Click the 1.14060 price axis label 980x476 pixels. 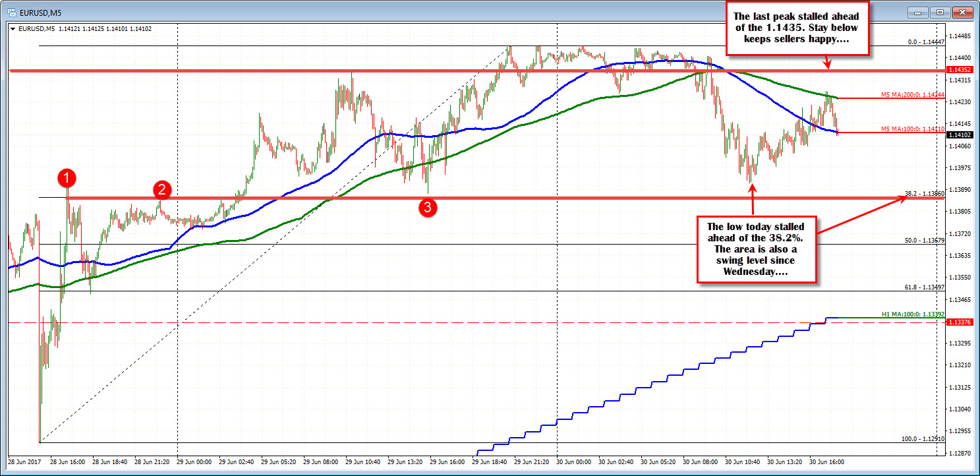959,146
